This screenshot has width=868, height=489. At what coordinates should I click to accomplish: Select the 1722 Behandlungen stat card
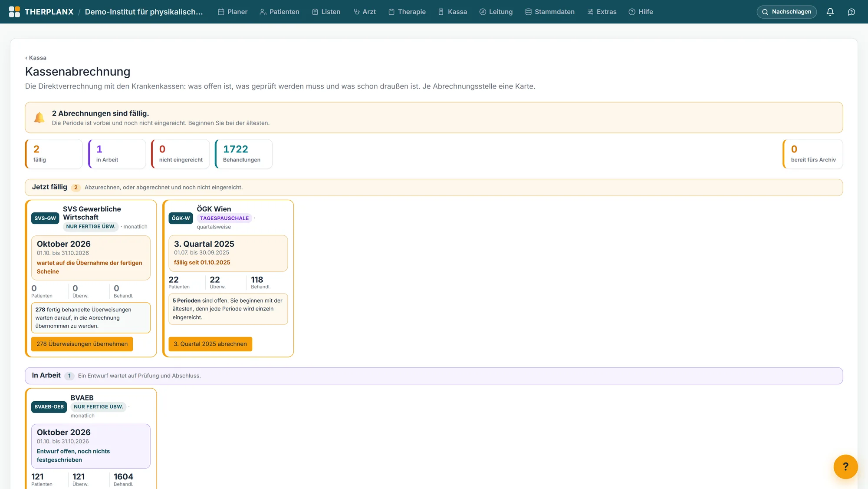click(243, 154)
